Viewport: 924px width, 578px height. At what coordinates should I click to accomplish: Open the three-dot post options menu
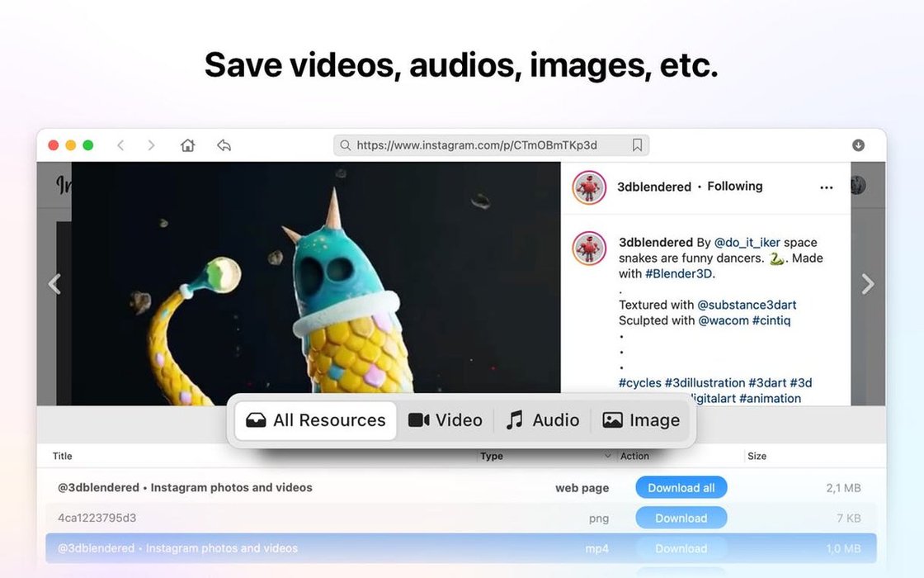point(826,187)
